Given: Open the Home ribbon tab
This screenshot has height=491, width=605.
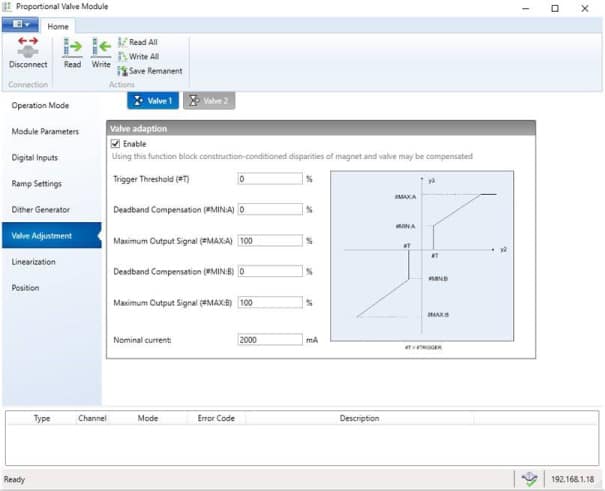Looking at the screenshot, I should click(x=59, y=24).
